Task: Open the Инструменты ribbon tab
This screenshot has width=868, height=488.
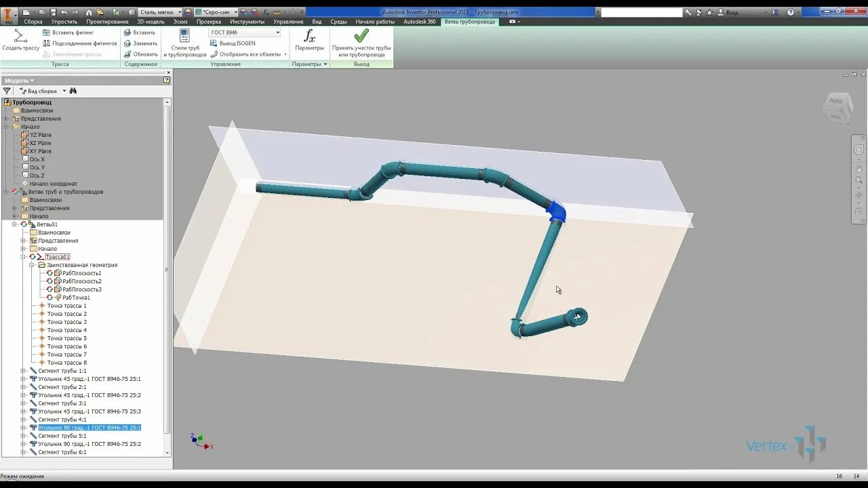Action: [x=247, y=22]
